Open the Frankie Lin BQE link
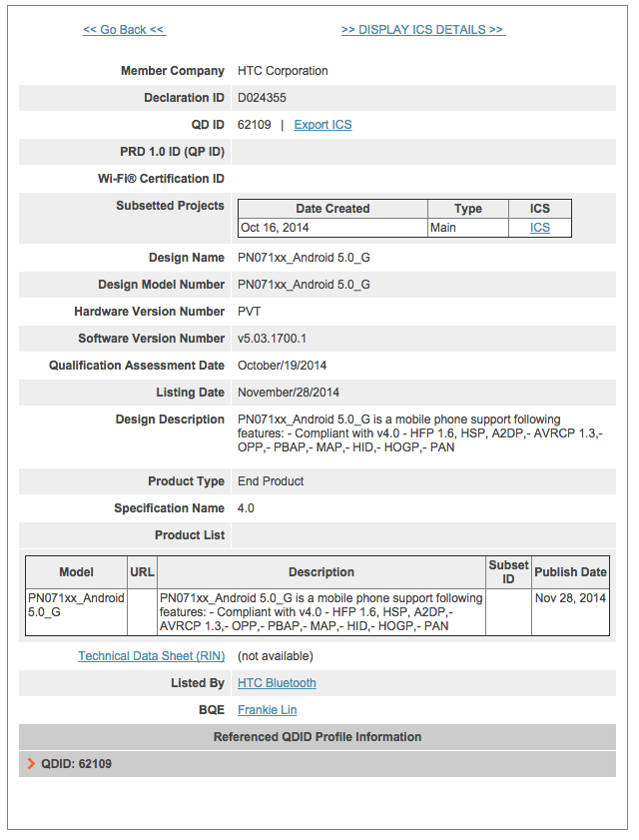The image size is (639, 840). 267,710
